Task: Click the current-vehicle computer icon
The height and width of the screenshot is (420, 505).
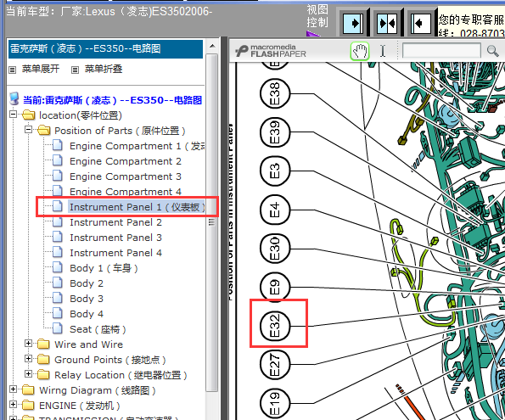Action: (x=14, y=98)
